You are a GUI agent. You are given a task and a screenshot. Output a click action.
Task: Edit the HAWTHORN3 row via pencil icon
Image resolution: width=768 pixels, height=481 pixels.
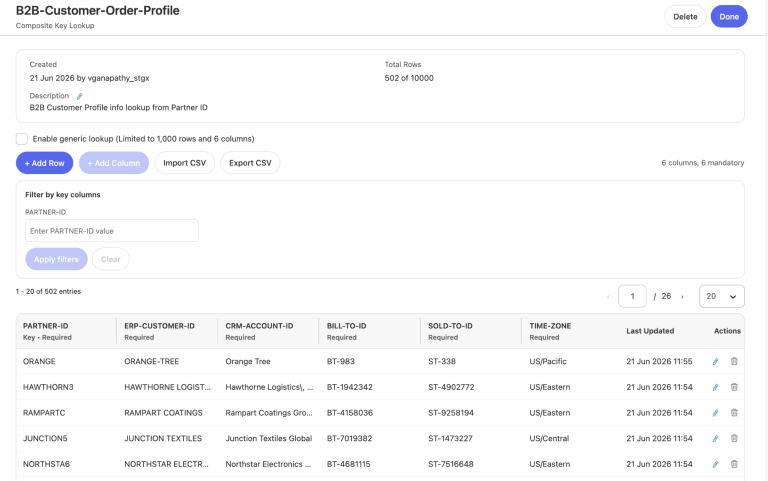coord(716,387)
